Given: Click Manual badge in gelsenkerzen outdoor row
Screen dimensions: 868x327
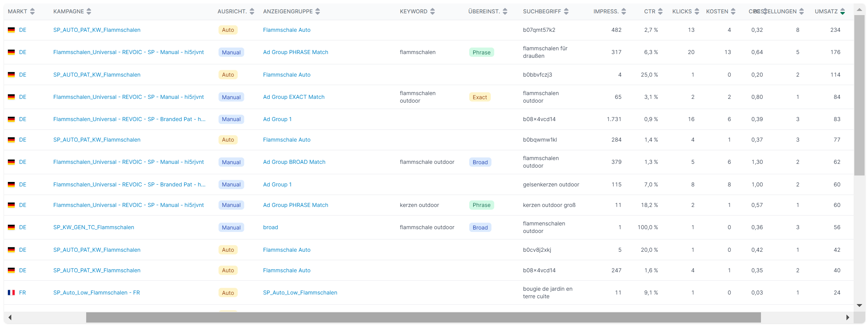Looking at the screenshot, I should [x=231, y=184].
